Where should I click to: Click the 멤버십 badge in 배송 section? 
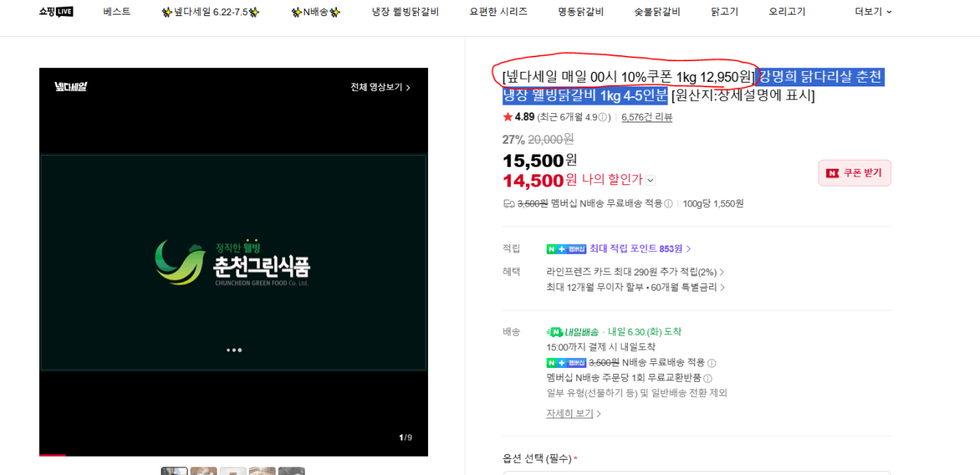(567, 363)
